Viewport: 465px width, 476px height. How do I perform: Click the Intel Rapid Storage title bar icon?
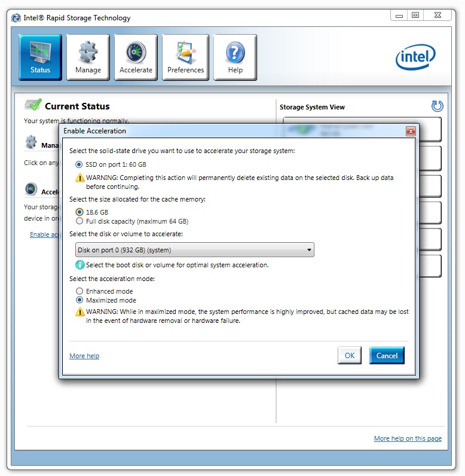tap(16, 18)
